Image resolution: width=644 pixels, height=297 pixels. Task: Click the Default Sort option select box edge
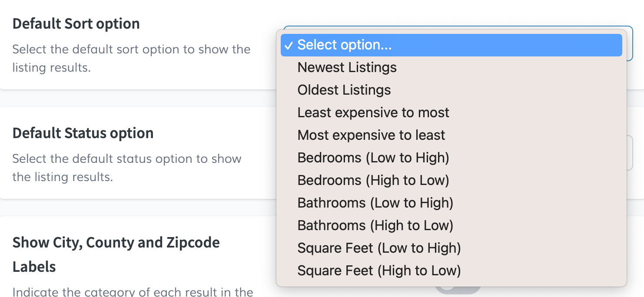point(630,43)
